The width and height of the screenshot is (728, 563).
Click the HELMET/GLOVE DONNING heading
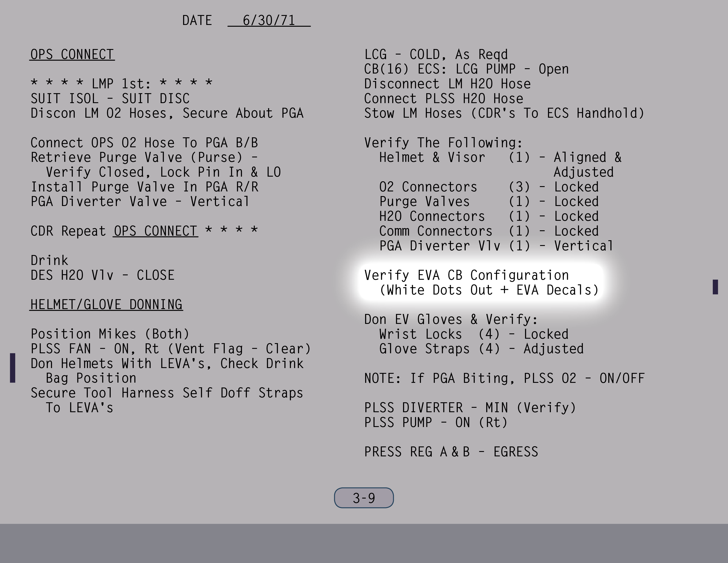(106, 304)
